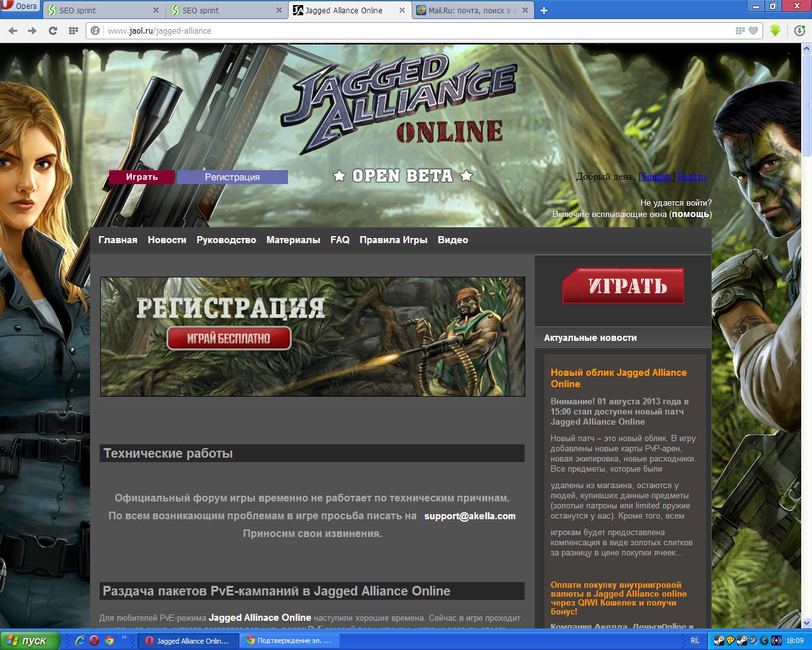Close the Jagged Alliance Online tab
812x650 pixels.
click(402, 10)
